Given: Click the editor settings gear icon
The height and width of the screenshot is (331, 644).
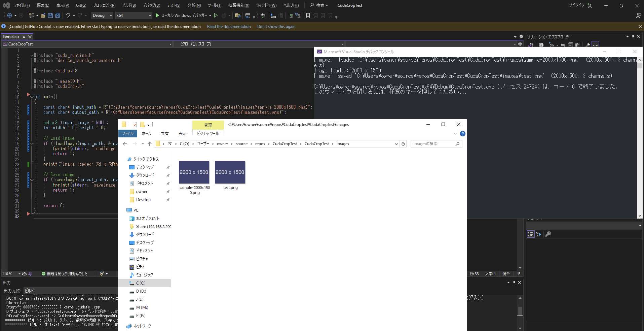Looking at the screenshot, I should click(521, 37).
